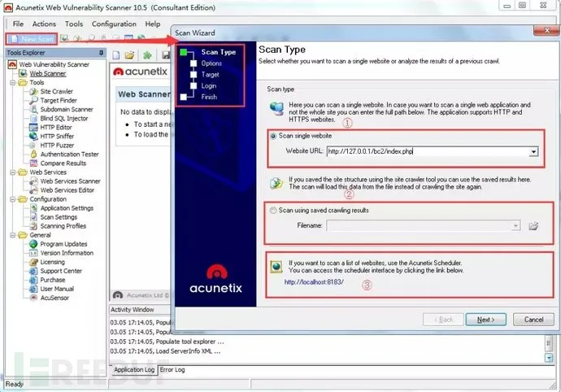Open the Configuration menu
This screenshot has width=561, height=392.
[x=114, y=24]
